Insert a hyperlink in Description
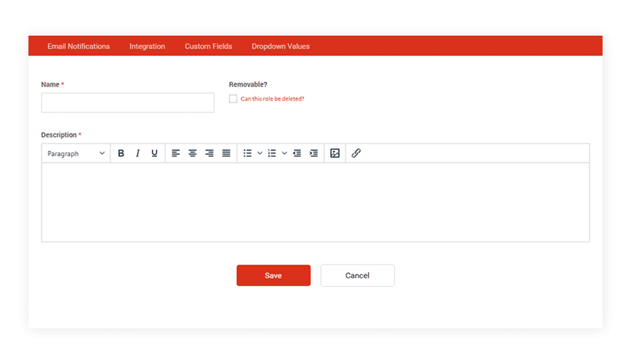Viewport: 633px width, 364px height. [356, 153]
